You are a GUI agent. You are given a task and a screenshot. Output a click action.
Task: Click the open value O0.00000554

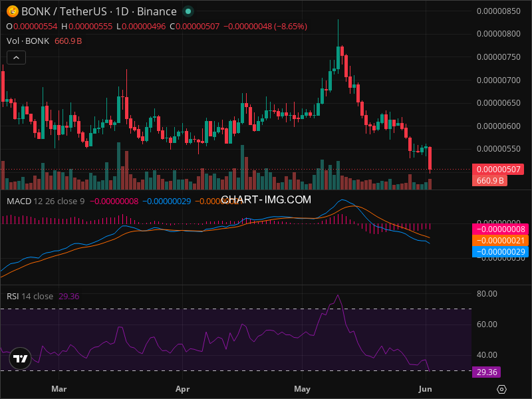coord(32,27)
